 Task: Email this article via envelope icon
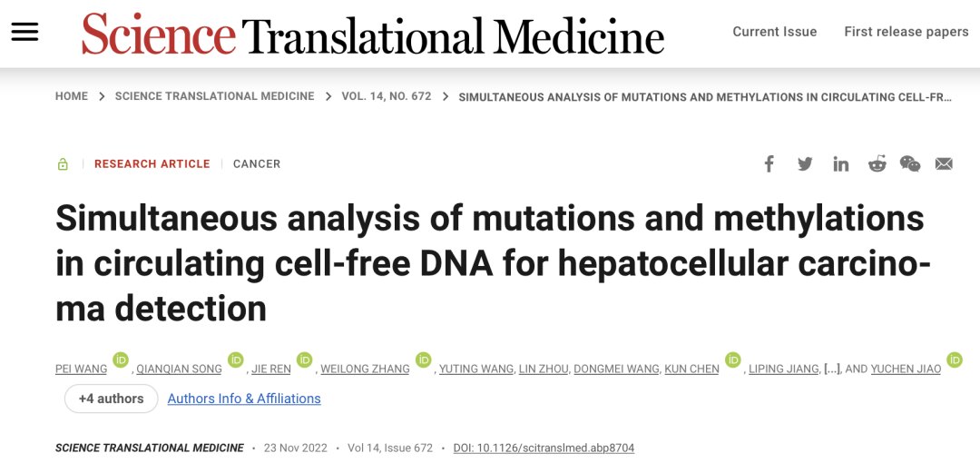[x=944, y=163]
